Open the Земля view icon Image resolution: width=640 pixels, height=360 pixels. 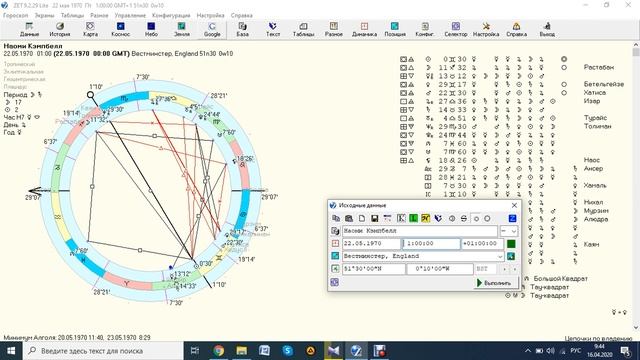pyautogui.click(x=182, y=30)
